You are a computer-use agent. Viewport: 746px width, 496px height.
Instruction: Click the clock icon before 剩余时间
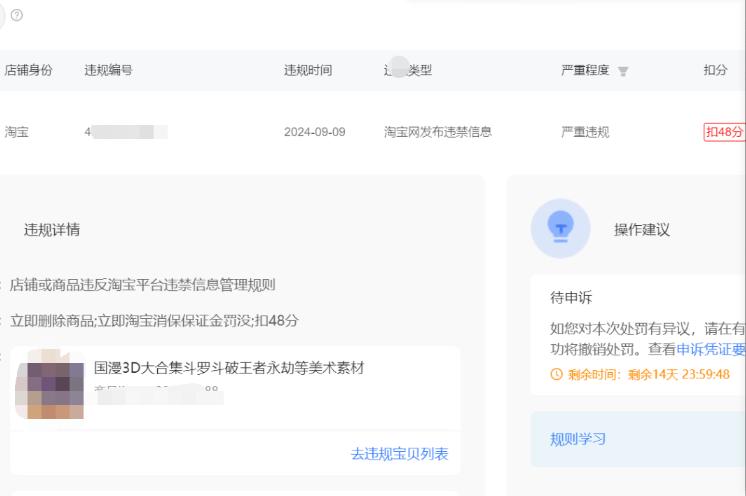point(556,374)
